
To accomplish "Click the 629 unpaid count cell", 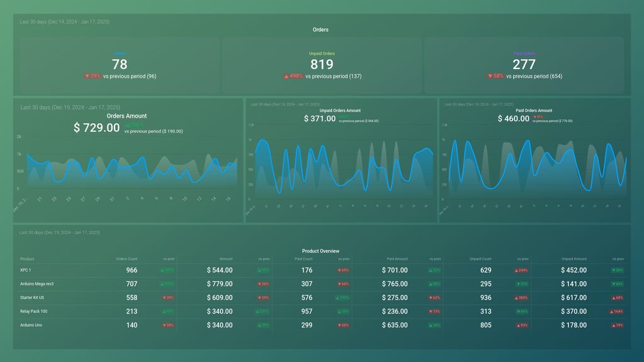I will tap(486, 270).
